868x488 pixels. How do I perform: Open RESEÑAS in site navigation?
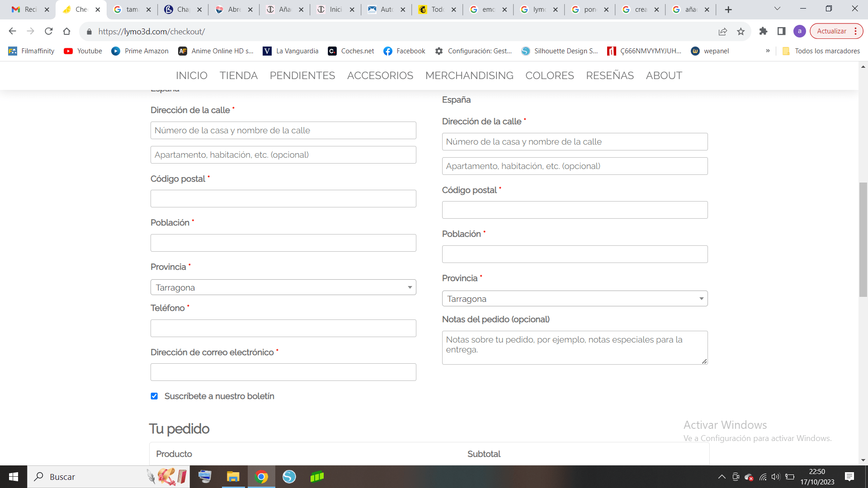(x=610, y=75)
